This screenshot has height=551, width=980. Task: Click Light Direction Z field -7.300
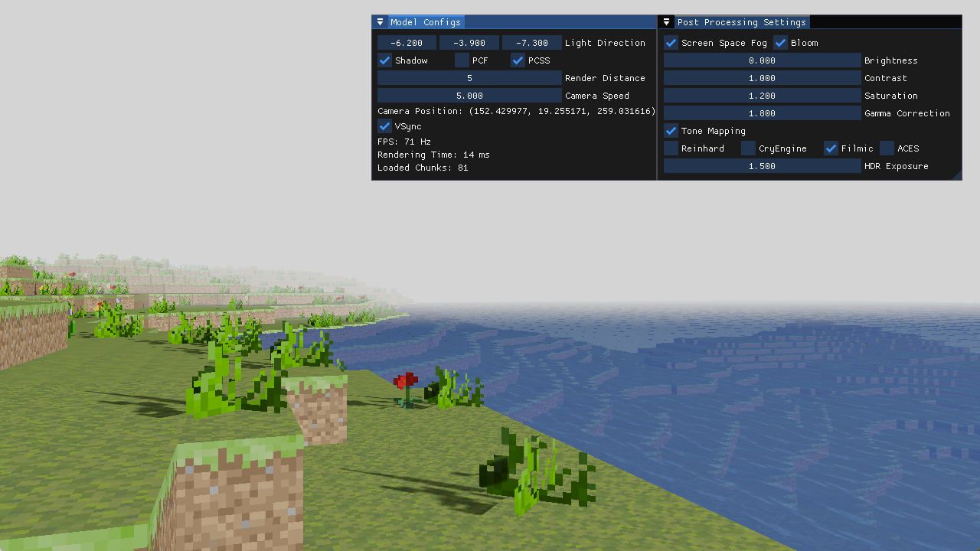[x=532, y=43]
